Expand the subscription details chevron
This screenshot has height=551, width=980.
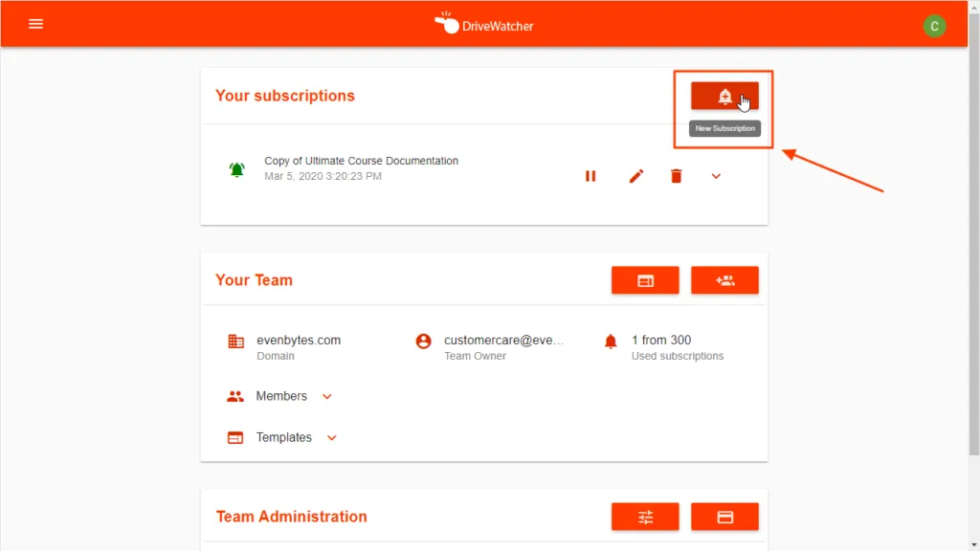tap(716, 176)
